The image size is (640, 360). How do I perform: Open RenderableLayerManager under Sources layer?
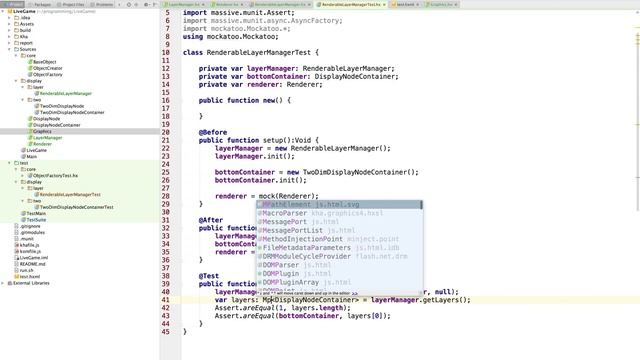[x=63, y=93]
